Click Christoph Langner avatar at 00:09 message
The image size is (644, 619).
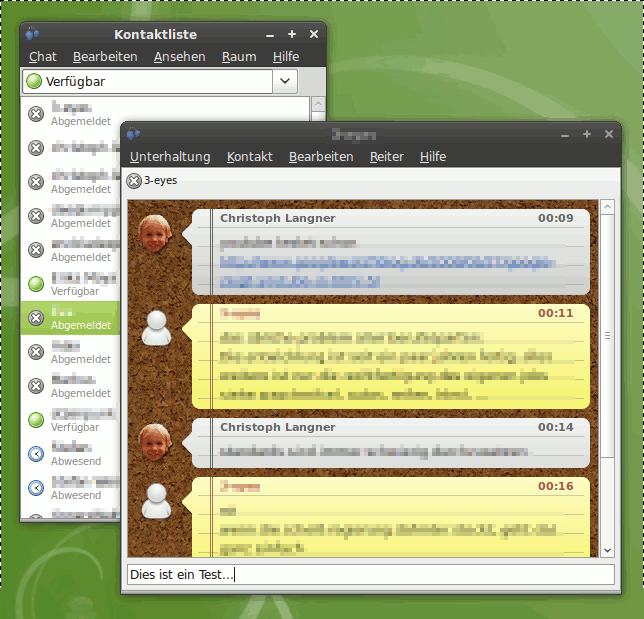155,233
